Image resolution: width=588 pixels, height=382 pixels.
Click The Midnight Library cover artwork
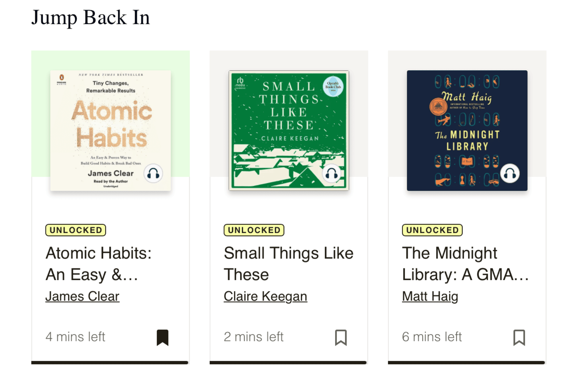(467, 131)
